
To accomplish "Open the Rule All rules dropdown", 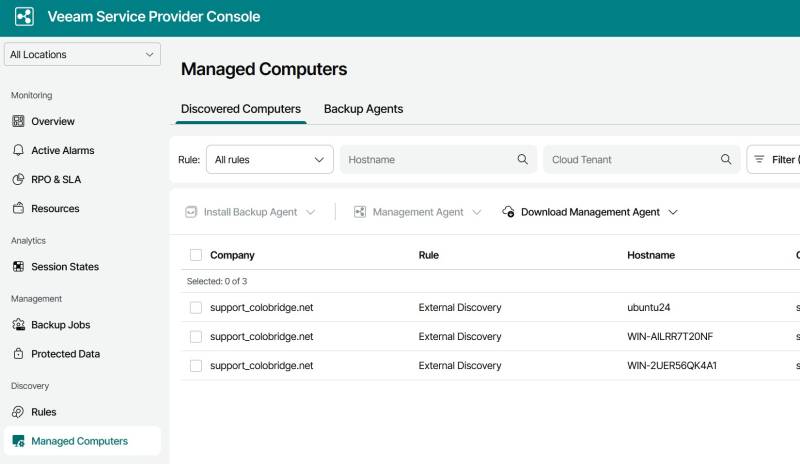I will [269, 159].
